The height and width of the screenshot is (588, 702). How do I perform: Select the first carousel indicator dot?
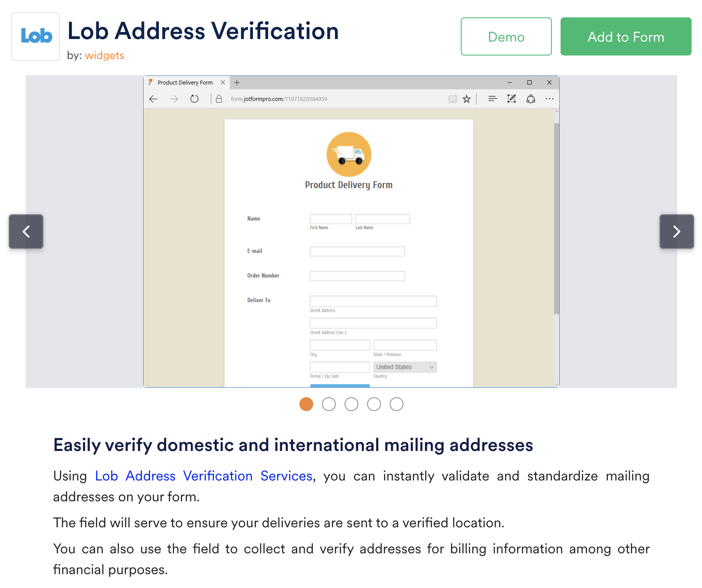pyautogui.click(x=306, y=404)
